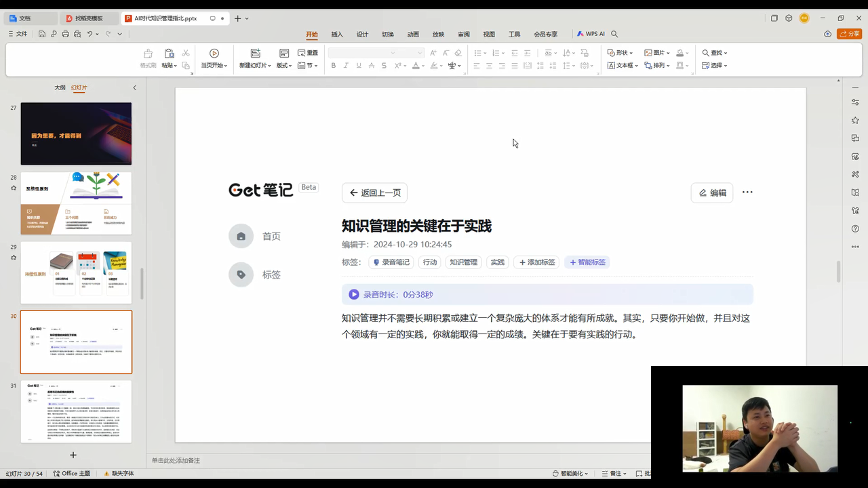
Task: Click the Reset (重置) slide button
Action: pos(308,53)
